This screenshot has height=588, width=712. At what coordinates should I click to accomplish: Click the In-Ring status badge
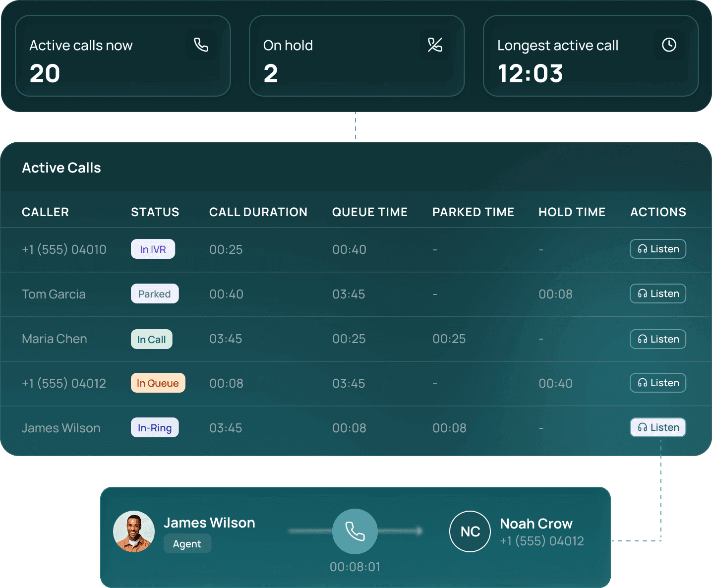(x=155, y=427)
